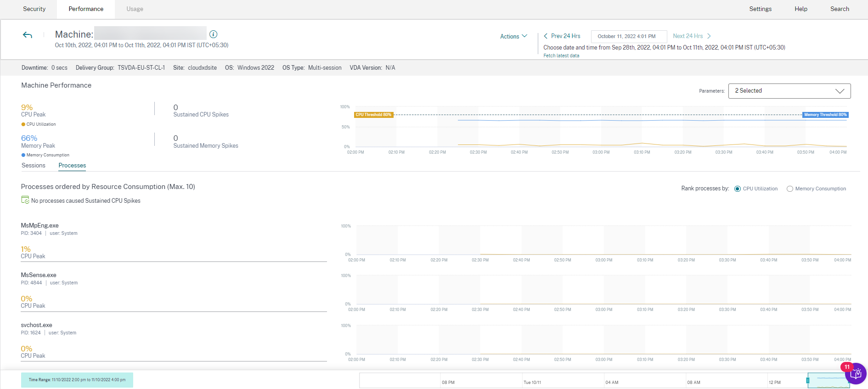
Task: Open Settings in the top bar
Action: tap(760, 9)
